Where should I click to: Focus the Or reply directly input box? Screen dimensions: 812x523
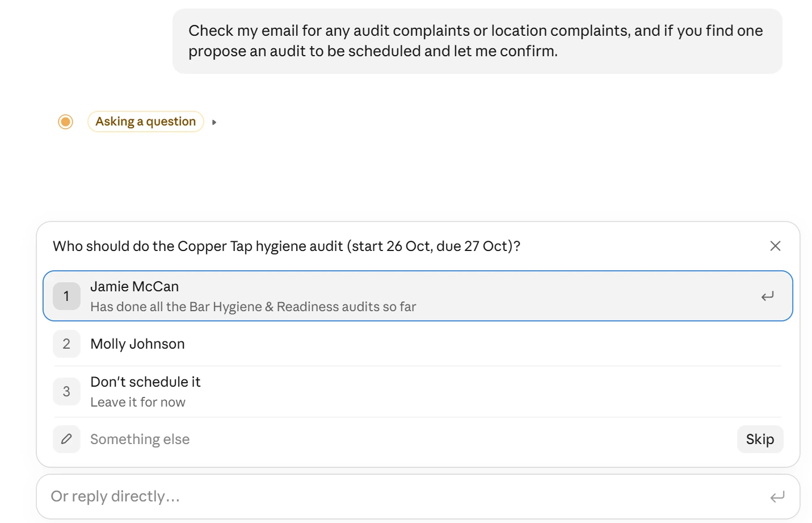(418, 497)
